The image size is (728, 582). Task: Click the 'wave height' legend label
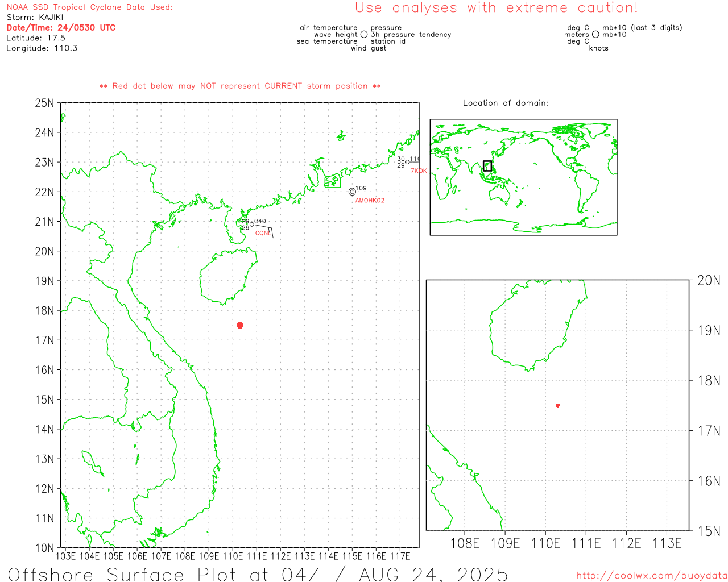point(336,35)
